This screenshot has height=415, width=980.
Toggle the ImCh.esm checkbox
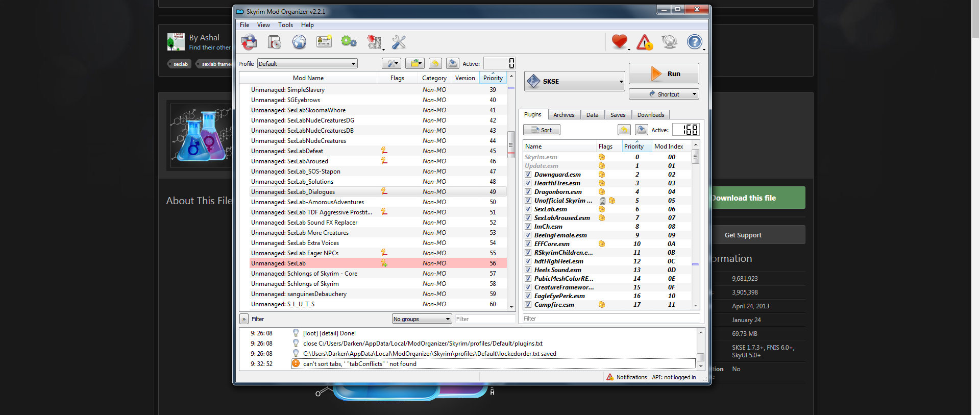pyautogui.click(x=528, y=227)
